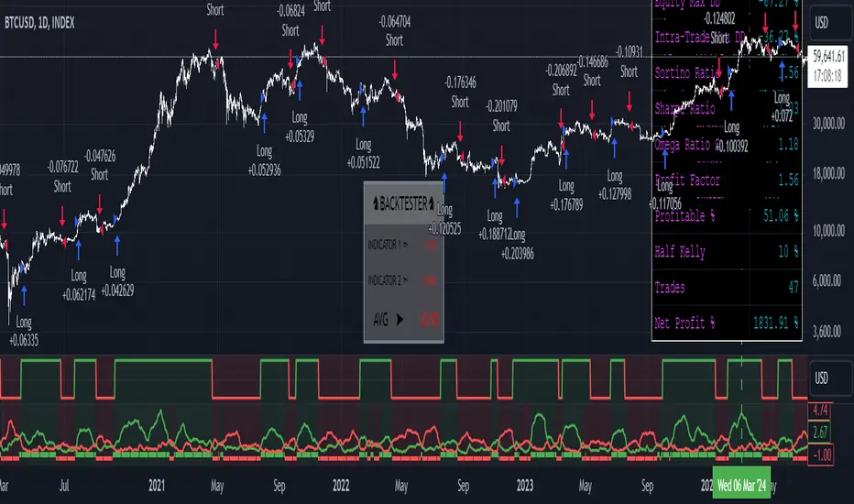Click the Short -0.146686 trade label

tap(592, 71)
